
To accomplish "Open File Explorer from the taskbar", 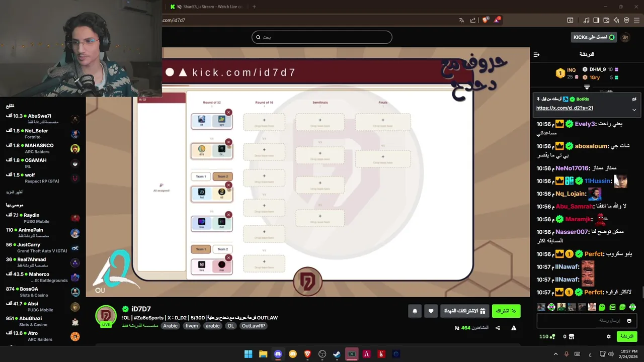I will tap(263, 354).
